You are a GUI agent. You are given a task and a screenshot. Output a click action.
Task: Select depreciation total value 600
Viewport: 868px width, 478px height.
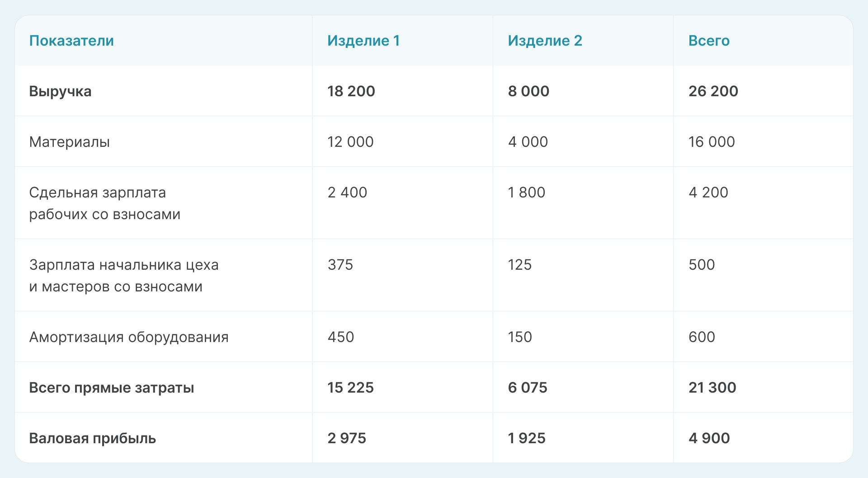[x=702, y=337]
